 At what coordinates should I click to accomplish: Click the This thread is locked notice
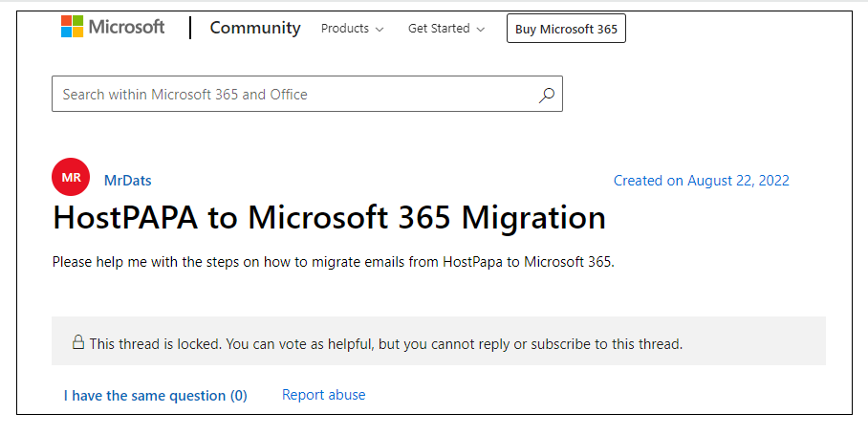[x=439, y=341]
